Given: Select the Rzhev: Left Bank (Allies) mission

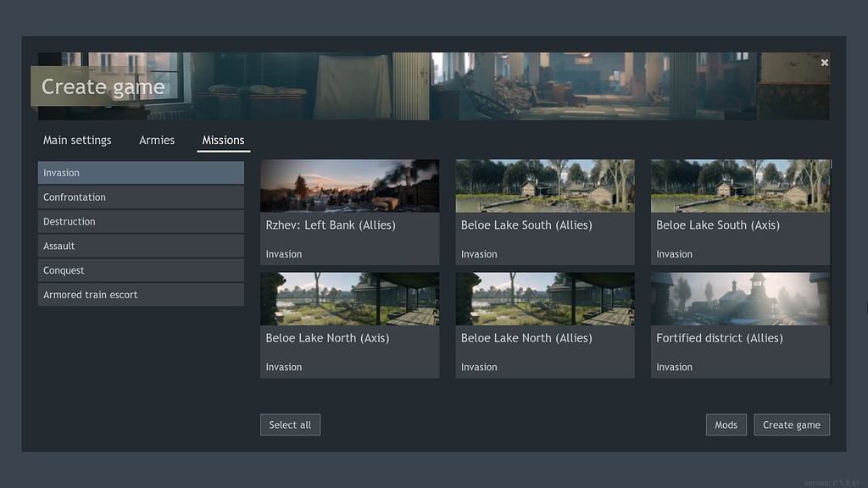Looking at the screenshot, I should [x=349, y=212].
